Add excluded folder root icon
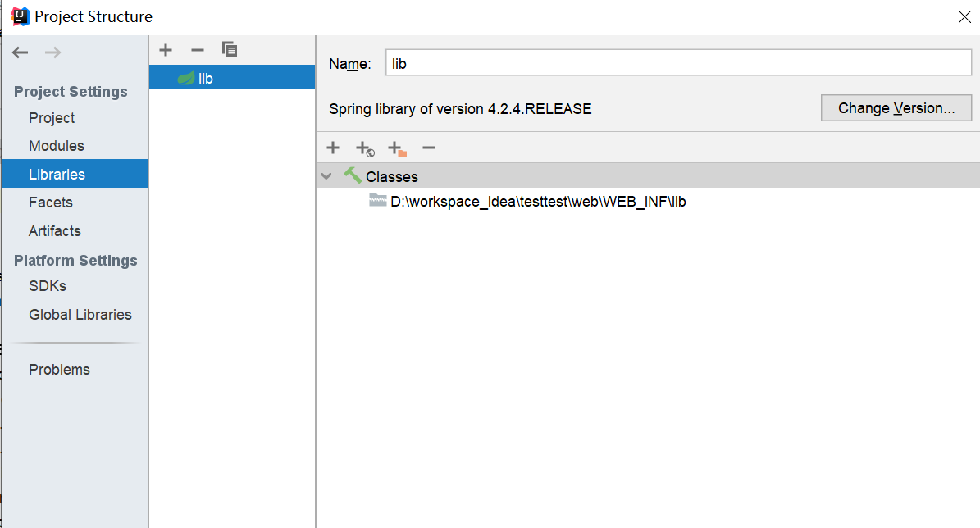The width and height of the screenshot is (980, 528). [x=397, y=148]
